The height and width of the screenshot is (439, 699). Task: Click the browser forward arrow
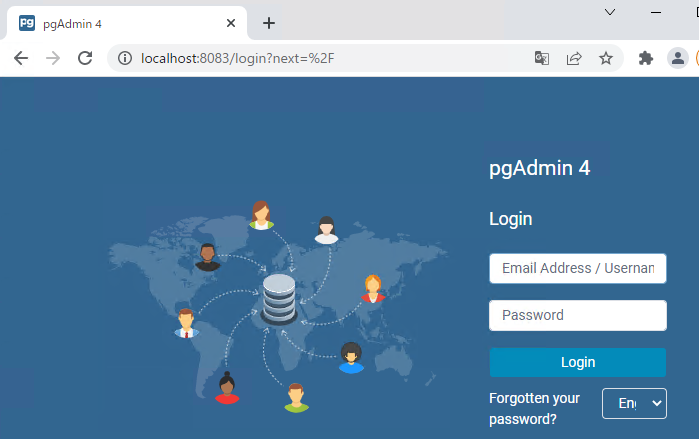point(53,58)
